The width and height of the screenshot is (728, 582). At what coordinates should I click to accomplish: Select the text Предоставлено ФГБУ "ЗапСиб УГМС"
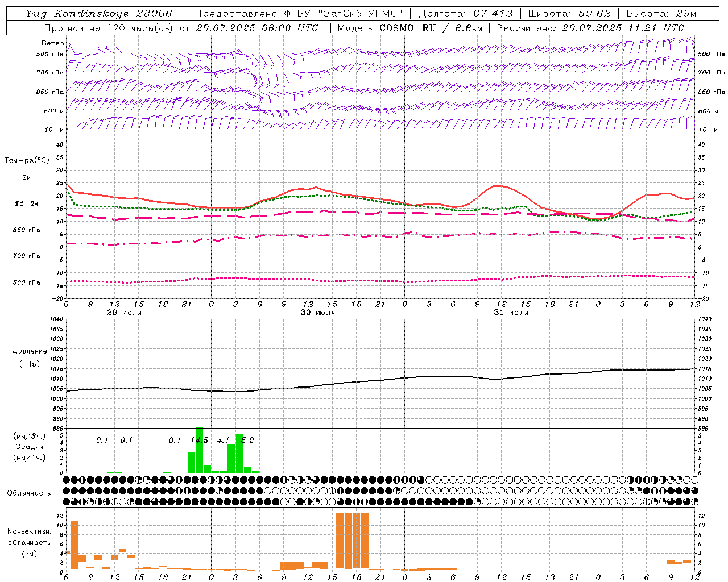pos(299,14)
